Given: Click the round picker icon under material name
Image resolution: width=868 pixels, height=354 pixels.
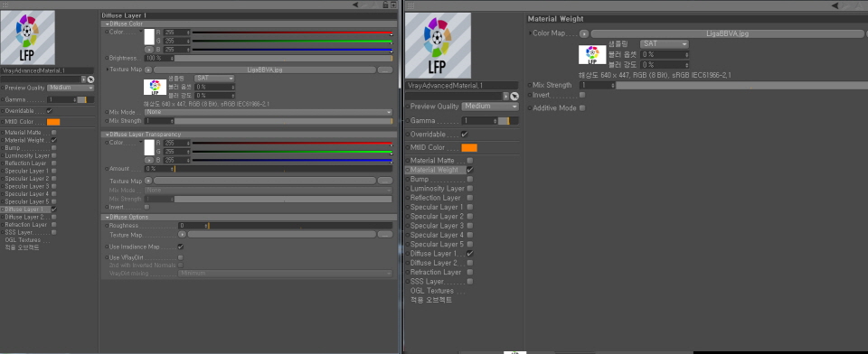Looking at the screenshot, I should (x=90, y=79).
